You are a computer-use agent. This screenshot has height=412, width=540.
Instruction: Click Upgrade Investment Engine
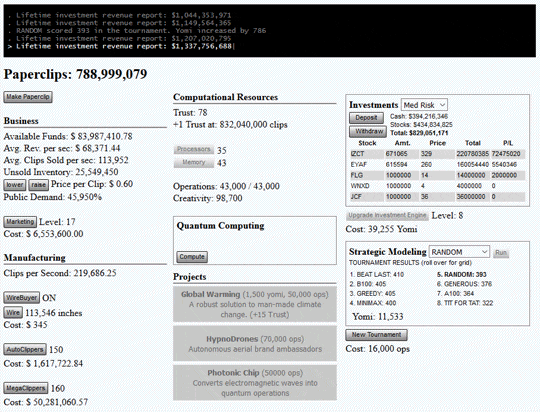click(x=387, y=216)
